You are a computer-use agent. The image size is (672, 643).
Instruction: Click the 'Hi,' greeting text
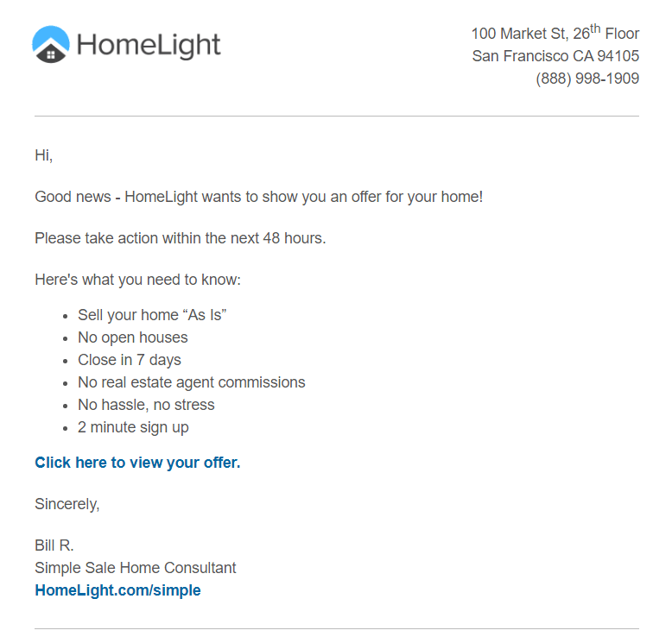[x=44, y=155]
